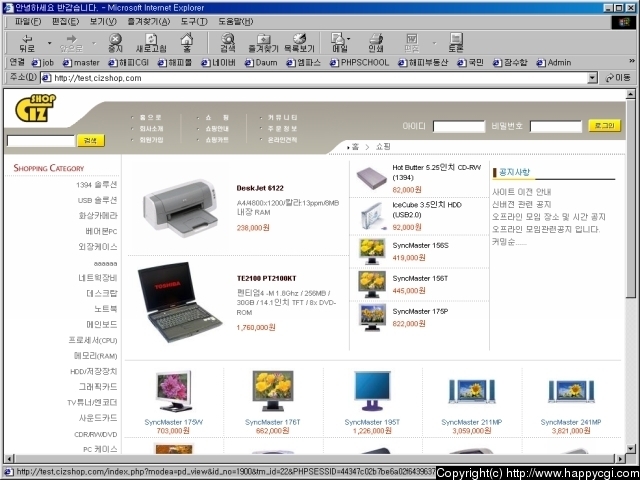This screenshot has width=640, height=480.
Task: Click the horizontal scrollbar right arrow
Action: [620, 458]
